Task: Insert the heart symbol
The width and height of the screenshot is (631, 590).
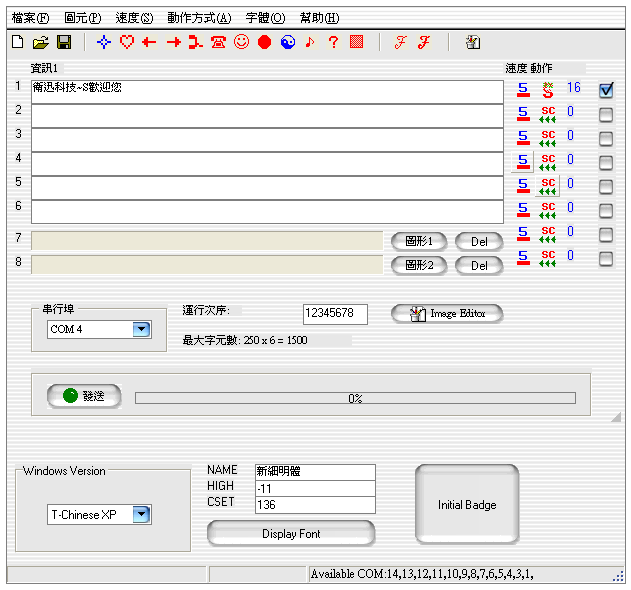Action: click(x=127, y=42)
